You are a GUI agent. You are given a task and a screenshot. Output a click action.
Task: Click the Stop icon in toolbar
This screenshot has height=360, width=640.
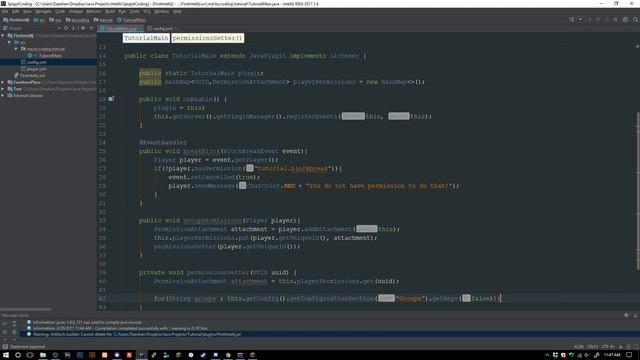click(x=616, y=20)
